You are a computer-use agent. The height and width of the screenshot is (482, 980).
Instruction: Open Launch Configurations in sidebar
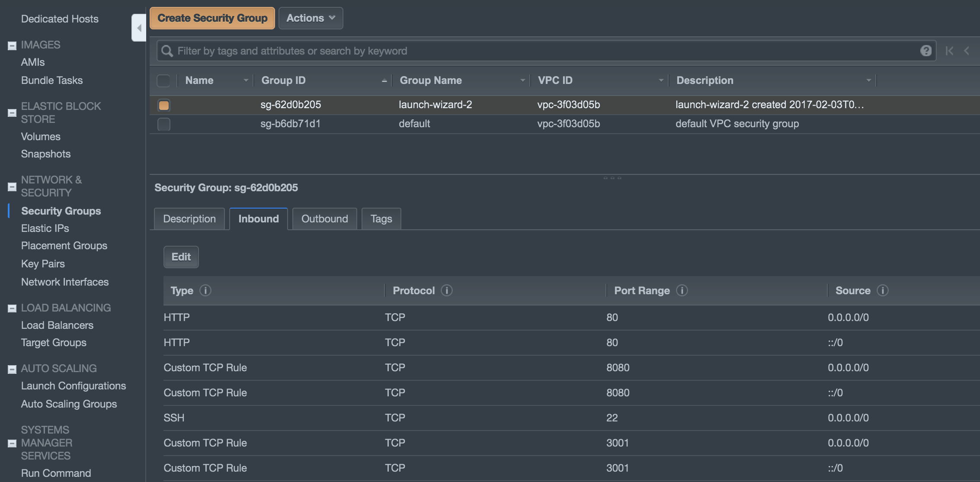(74, 386)
